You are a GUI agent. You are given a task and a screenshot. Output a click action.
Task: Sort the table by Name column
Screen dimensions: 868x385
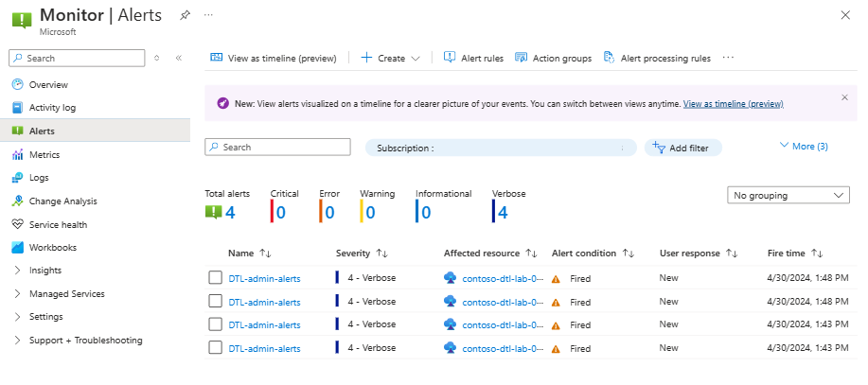click(250, 254)
